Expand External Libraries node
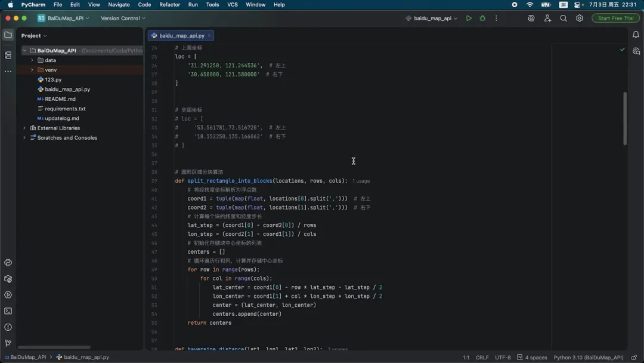This screenshot has height=363, width=644. [24, 128]
